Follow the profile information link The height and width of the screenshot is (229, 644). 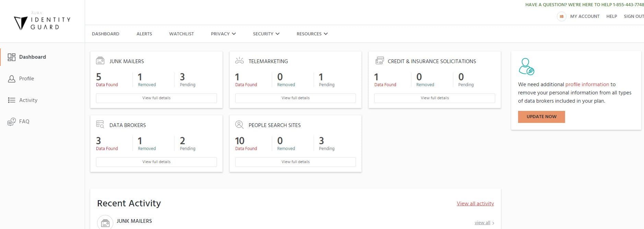(x=587, y=84)
